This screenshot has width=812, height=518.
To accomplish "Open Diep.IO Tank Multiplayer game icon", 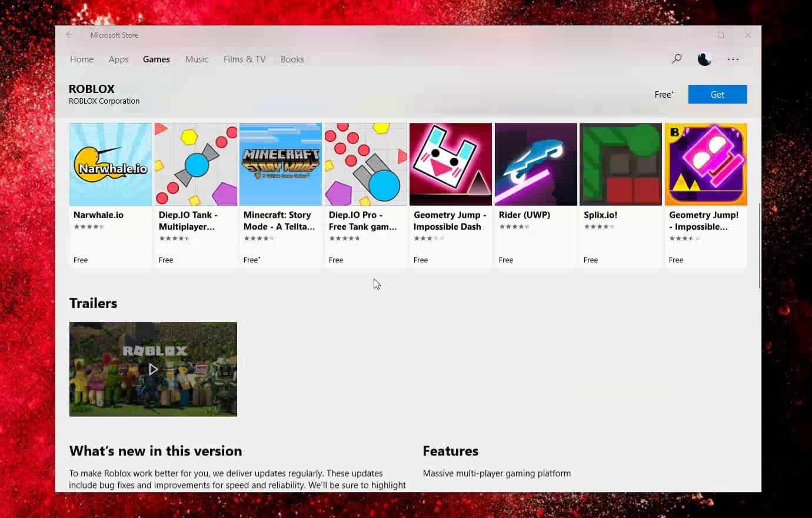I will [x=196, y=164].
